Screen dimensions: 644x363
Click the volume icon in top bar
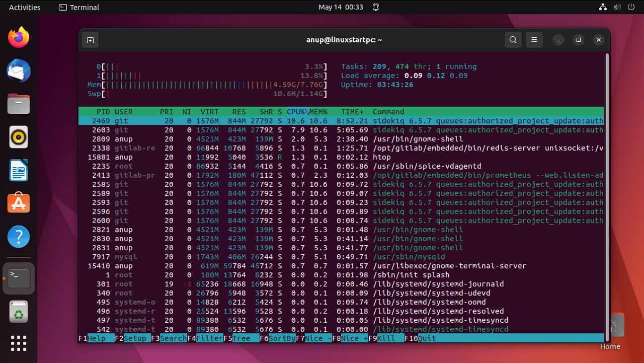(617, 7)
